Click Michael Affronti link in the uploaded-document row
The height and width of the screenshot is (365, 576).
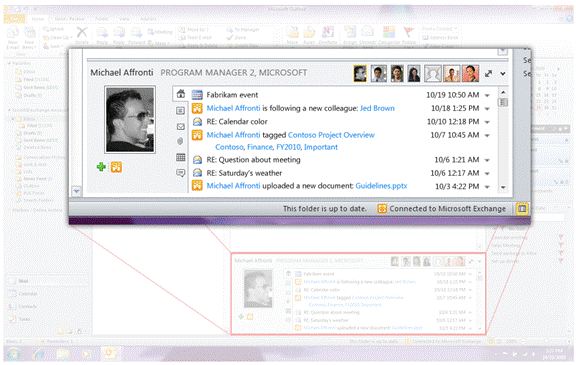tap(233, 186)
